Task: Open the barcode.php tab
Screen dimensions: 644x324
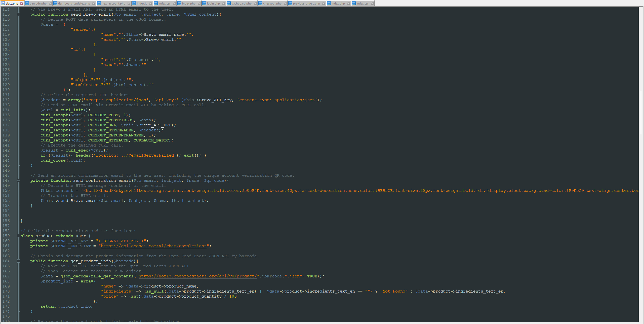Action: (38, 3)
